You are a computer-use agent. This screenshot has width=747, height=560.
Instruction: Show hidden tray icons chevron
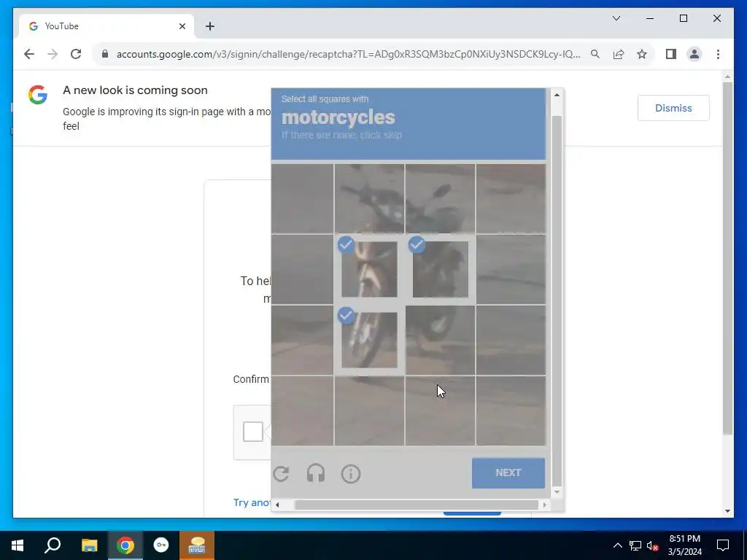point(617,545)
